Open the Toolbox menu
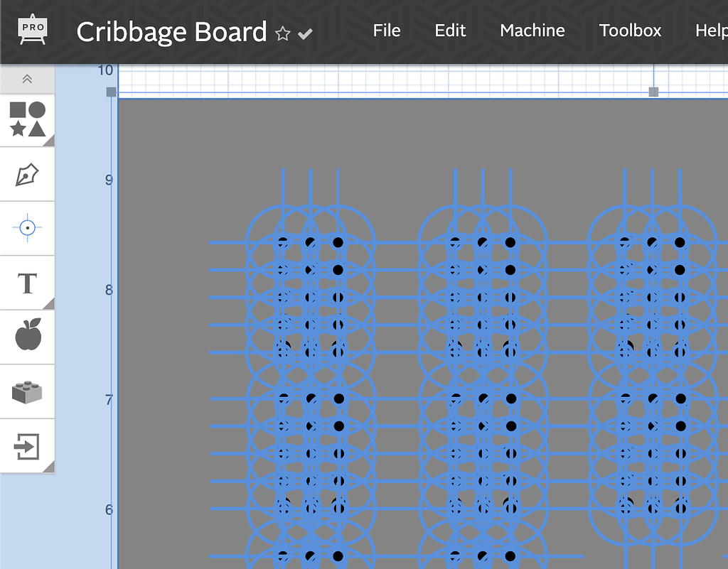This screenshot has width=728, height=569. click(x=630, y=31)
